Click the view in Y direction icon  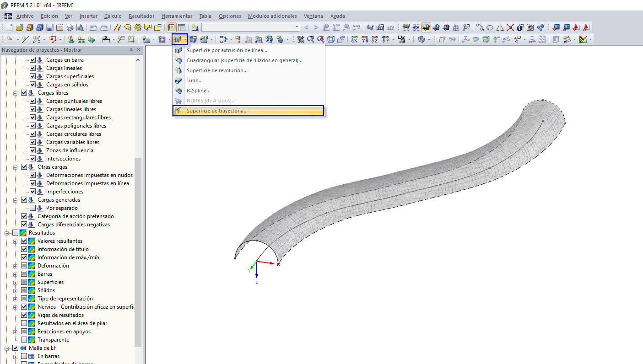pos(365,39)
